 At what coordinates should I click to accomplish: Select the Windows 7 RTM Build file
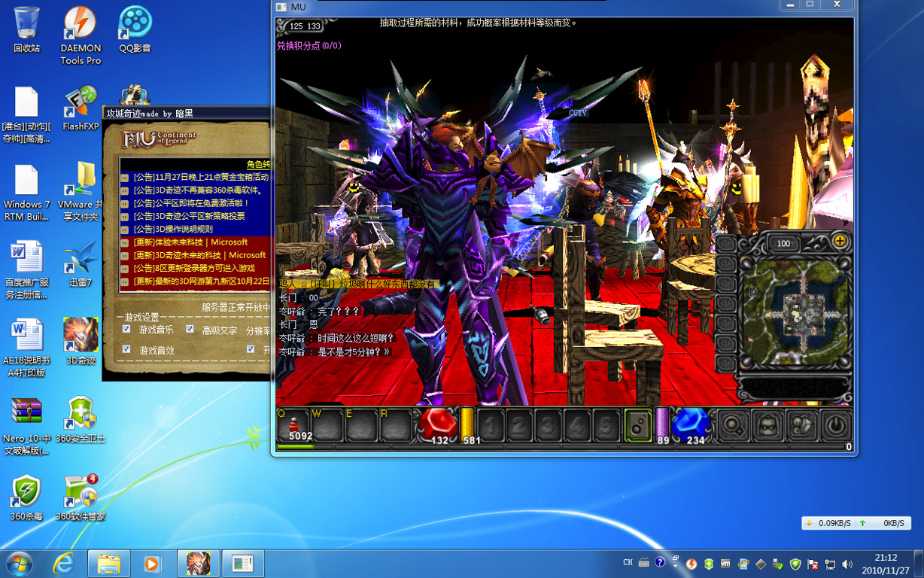(26, 191)
